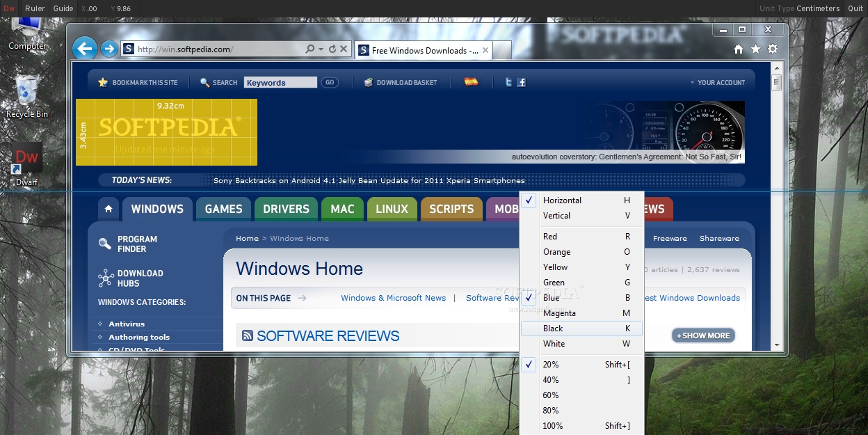The width and height of the screenshot is (868, 435).
Task: Go back with browser back arrow
Action: tap(85, 49)
